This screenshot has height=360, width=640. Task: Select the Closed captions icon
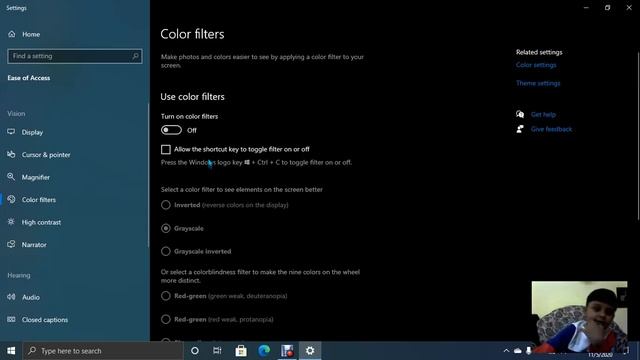coord(11,319)
